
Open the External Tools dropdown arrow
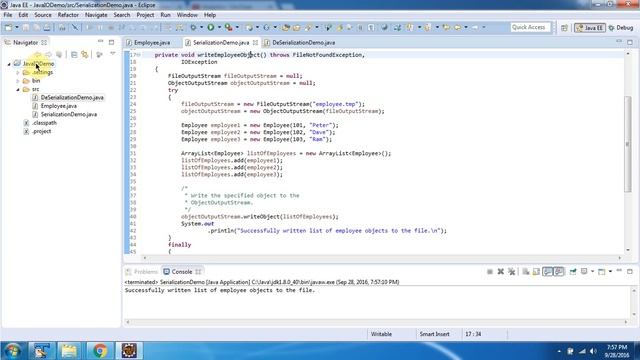[237, 27]
